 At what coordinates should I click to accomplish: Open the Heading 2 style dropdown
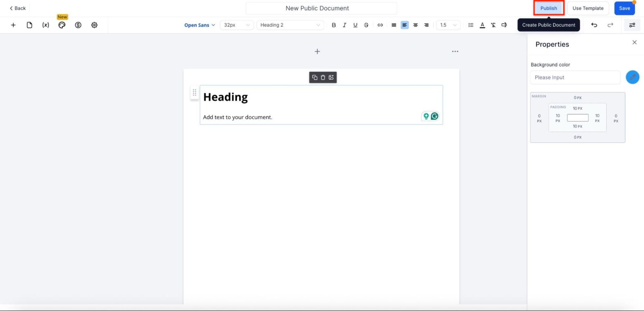(x=290, y=25)
